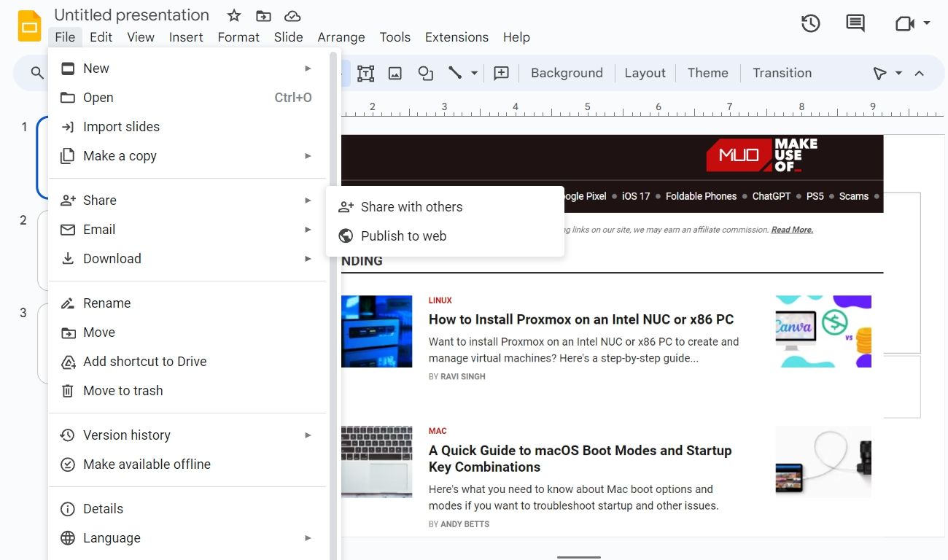This screenshot has height=560, width=948.
Task: Open the line tool dropdown arrow
Action: click(474, 73)
